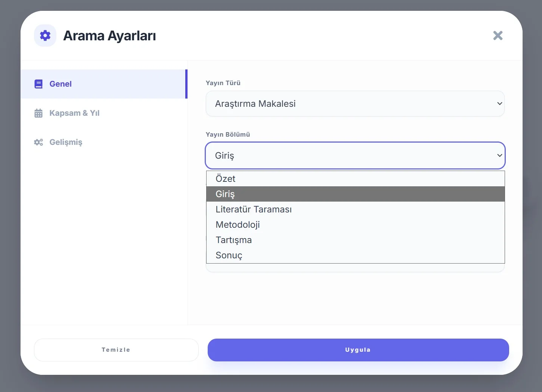Switch to the Gelişmiş tab
Screen dimensions: 542x392
point(104,142)
